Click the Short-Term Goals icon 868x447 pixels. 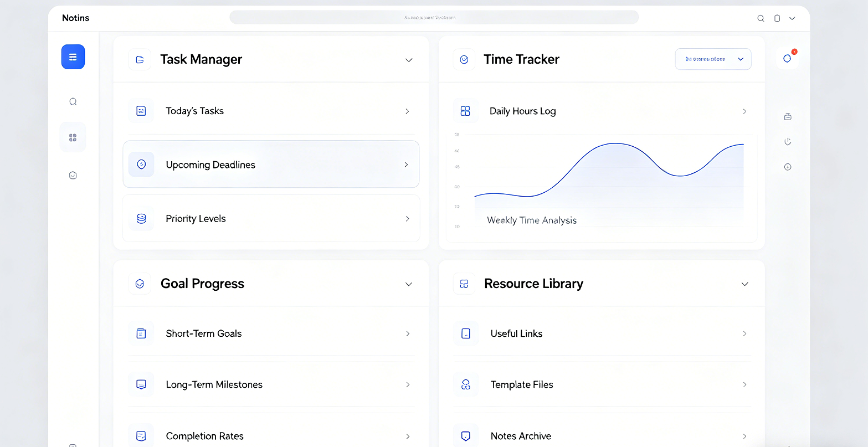[141, 333]
